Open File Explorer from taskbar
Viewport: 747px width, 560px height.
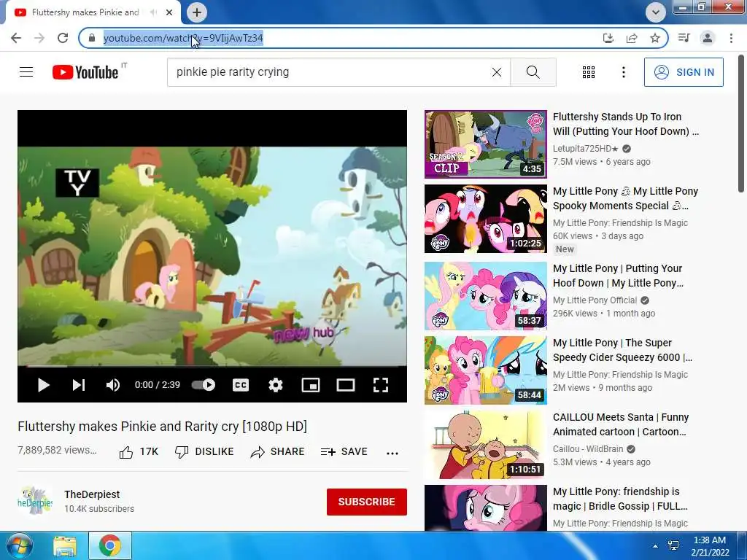pos(64,545)
